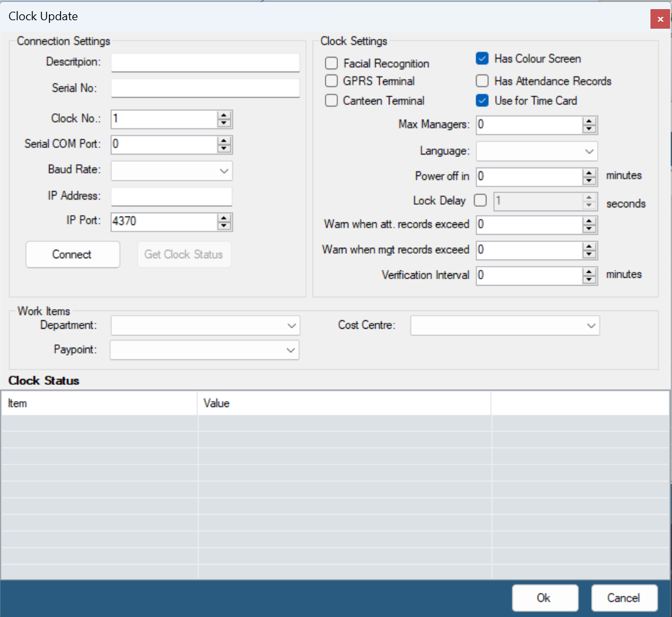This screenshot has width=672, height=617.
Task: Increase the IP Port value
Action: (x=224, y=218)
